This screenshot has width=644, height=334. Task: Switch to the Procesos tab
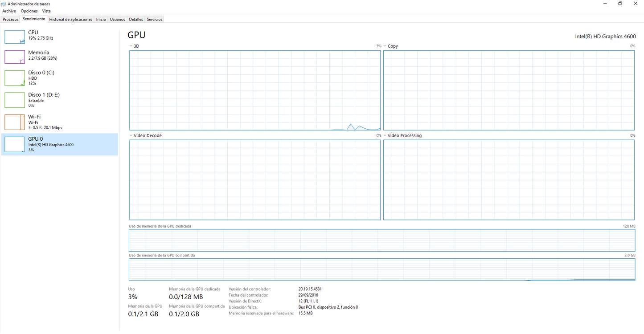[10, 19]
